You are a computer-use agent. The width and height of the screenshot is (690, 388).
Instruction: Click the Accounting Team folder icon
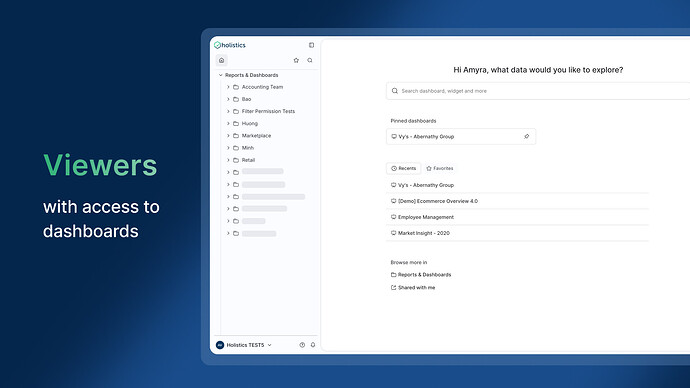pyautogui.click(x=236, y=87)
